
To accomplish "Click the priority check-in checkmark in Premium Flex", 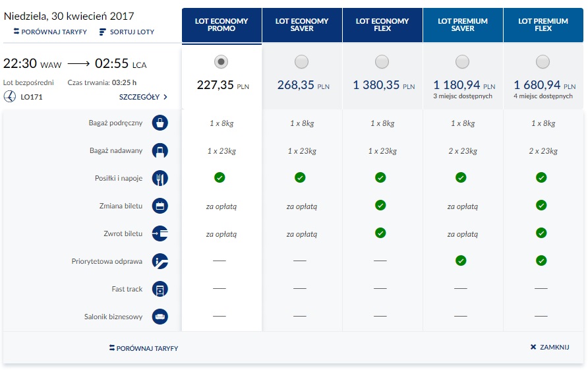I will [x=541, y=261].
